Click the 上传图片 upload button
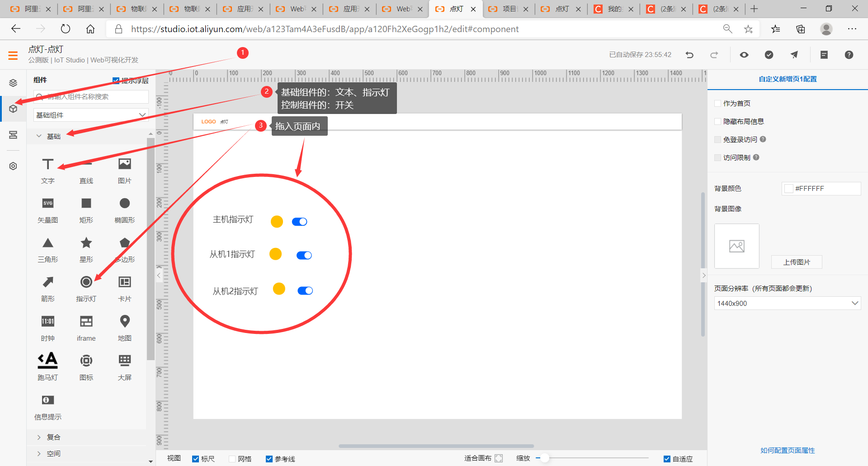The height and width of the screenshot is (466, 868). click(x=797, y=262)
